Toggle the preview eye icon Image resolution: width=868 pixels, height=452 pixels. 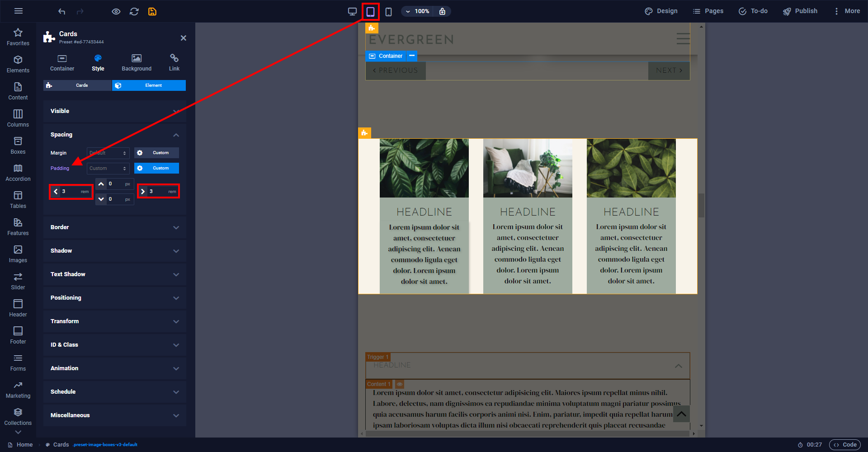pyautogui.click(x=116, y=11)
